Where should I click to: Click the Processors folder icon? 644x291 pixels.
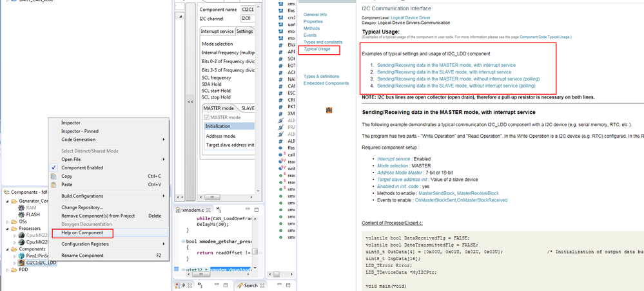pyautogui.click(x=14, y=228)
